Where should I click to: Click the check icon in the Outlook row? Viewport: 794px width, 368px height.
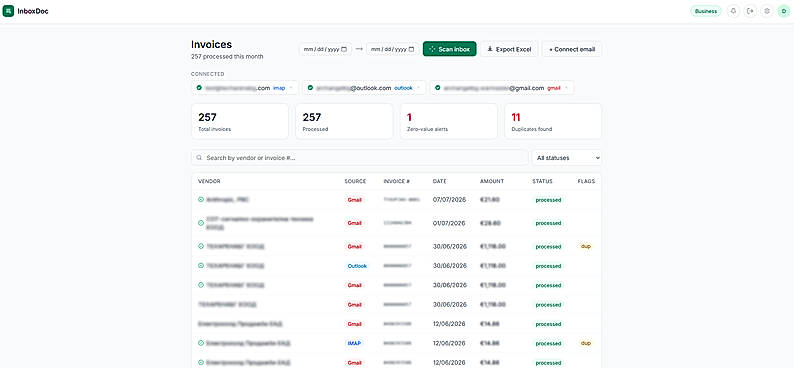[x=201, y=266]
